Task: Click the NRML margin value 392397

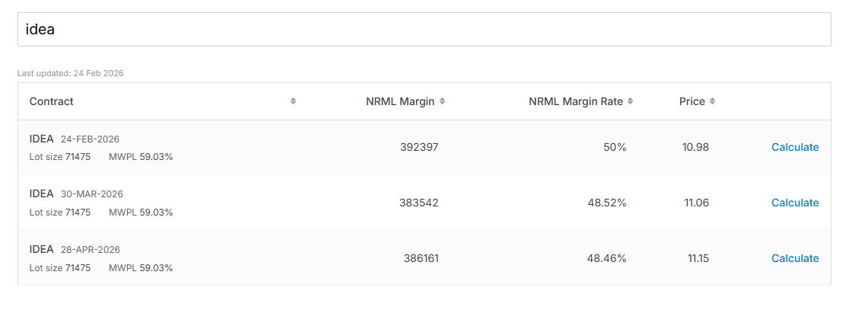Action: coord(419,147)
